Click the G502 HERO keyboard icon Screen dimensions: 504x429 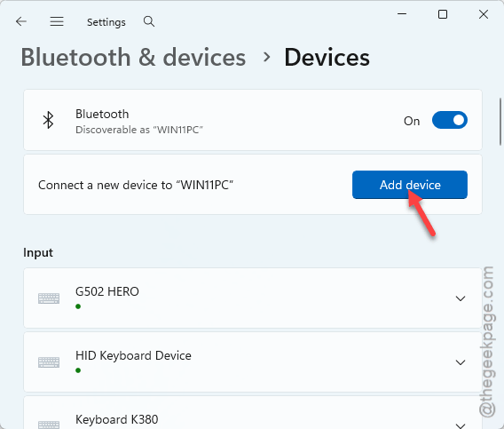tap(49, 298)
